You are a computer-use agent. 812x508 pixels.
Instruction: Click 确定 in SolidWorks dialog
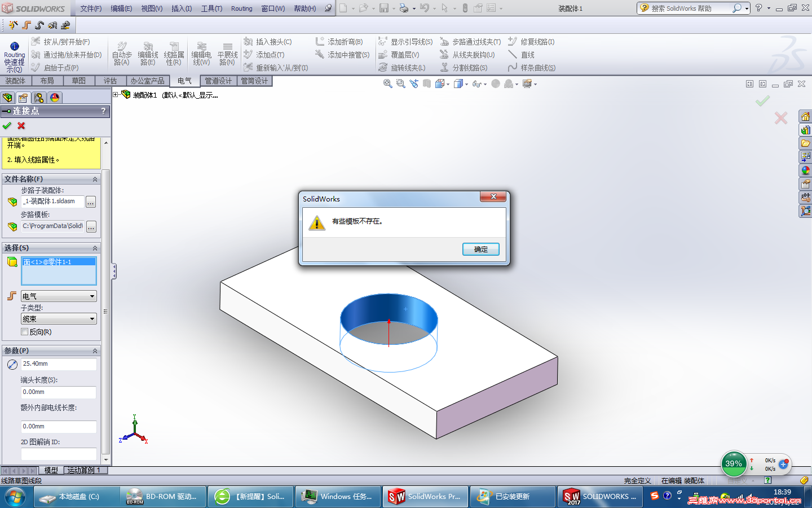tap(481, 249)
